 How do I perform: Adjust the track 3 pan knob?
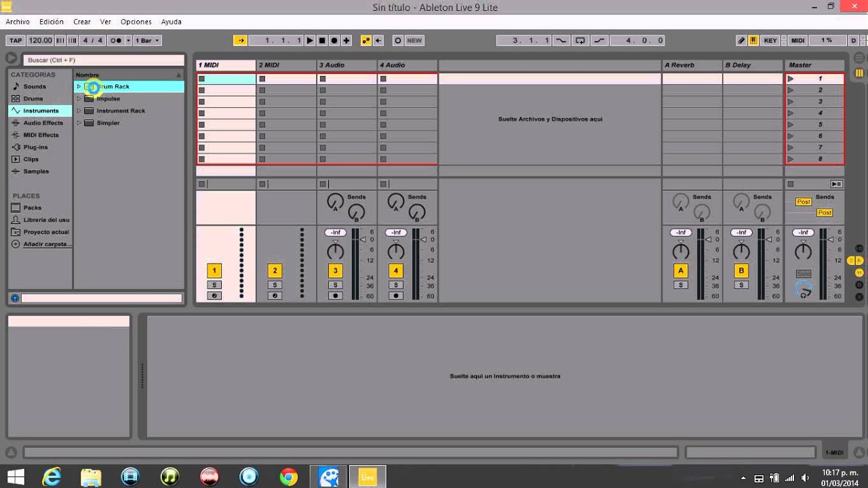tap(335, 251)
